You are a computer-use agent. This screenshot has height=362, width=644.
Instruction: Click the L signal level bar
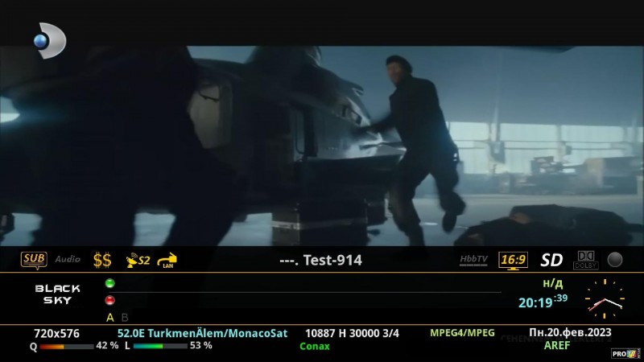point(159,346)
